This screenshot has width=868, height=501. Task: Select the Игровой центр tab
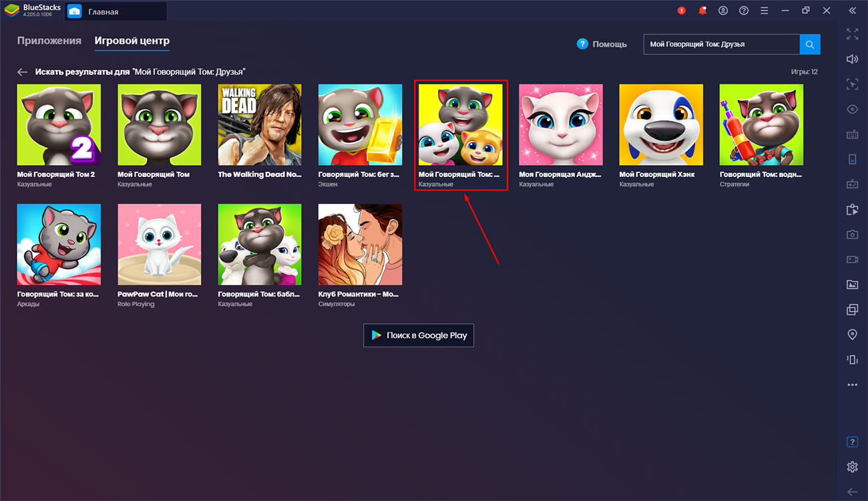click(132, 41)
